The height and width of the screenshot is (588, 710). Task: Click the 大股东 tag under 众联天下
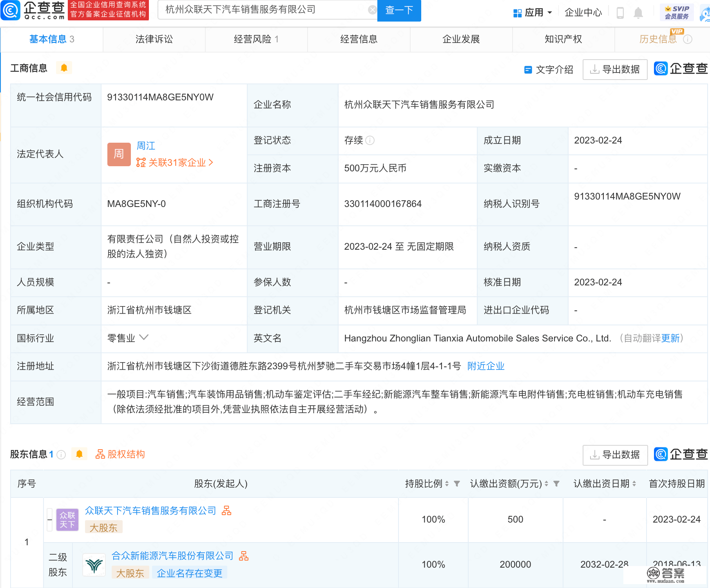click(103, 528)
